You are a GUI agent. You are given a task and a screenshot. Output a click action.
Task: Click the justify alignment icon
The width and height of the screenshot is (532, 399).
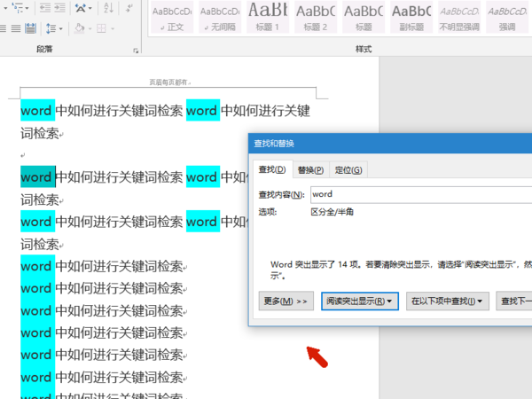pos(16,28)
